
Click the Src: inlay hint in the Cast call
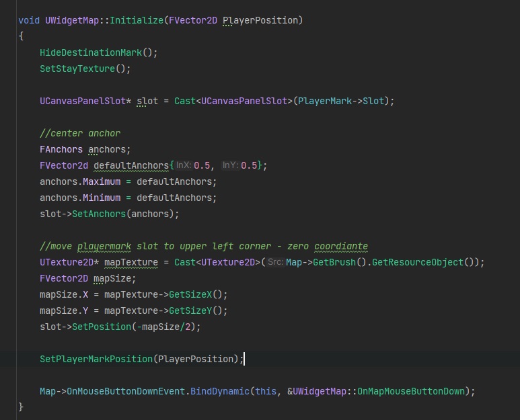275,262
